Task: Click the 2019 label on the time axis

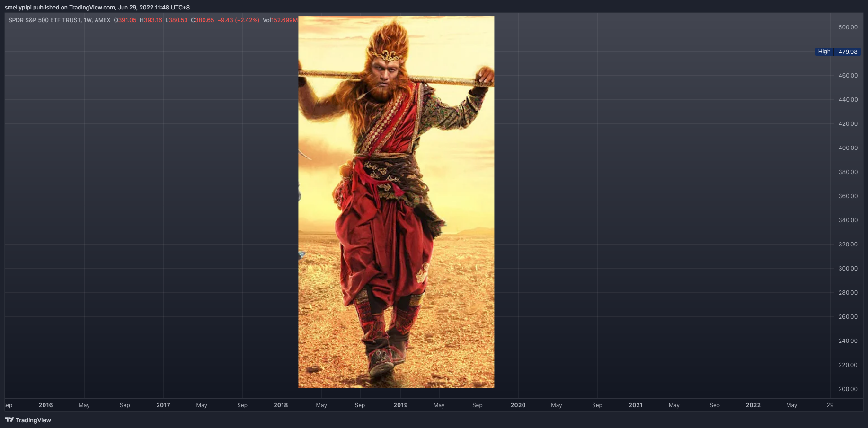Action: click(400, 405)
